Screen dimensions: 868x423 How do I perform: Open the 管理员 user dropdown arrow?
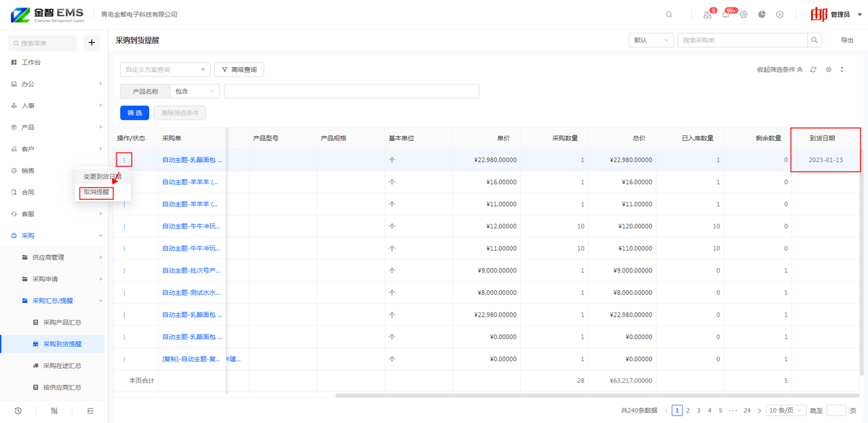click(859, 14)
